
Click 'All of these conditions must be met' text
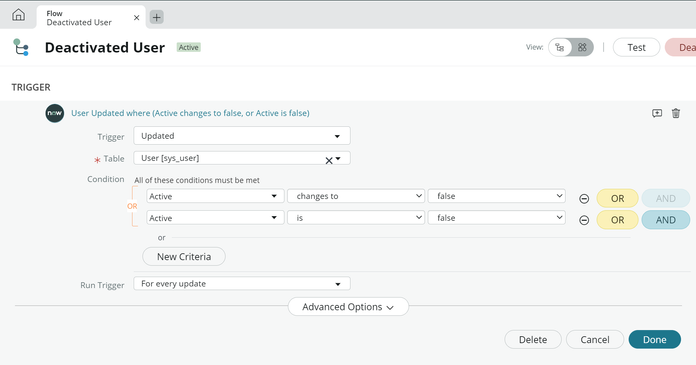coord(197,180)
